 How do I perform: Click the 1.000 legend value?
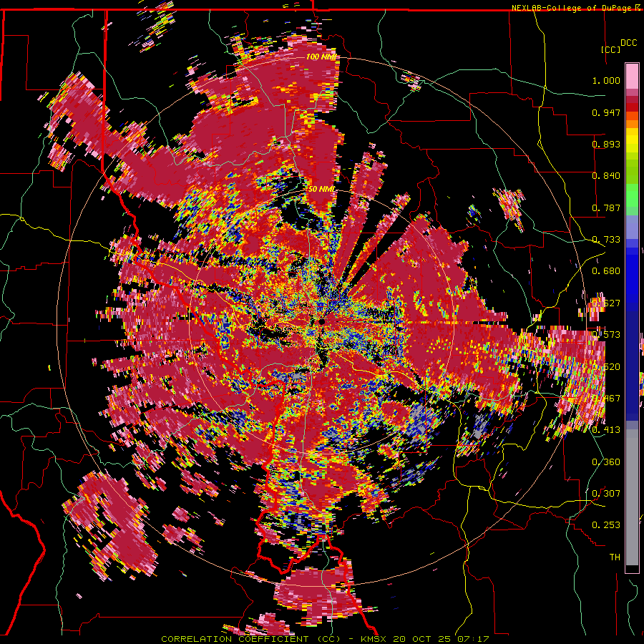click(606, 80)
